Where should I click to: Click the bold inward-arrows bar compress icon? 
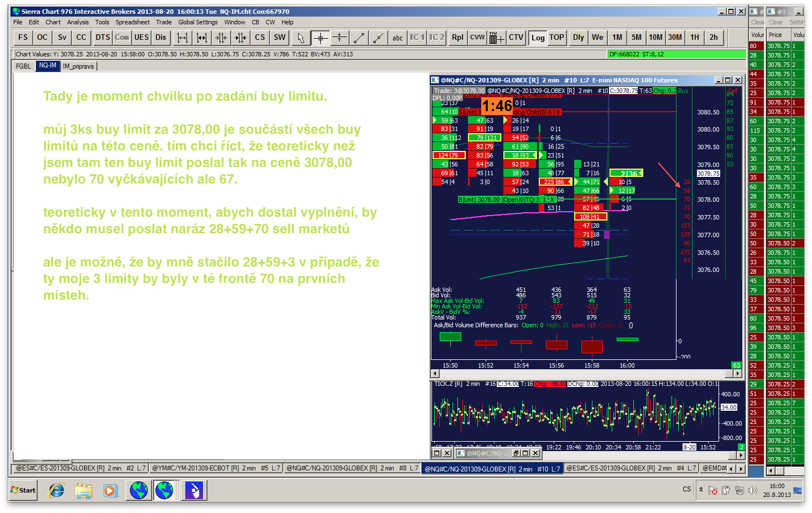241,38
